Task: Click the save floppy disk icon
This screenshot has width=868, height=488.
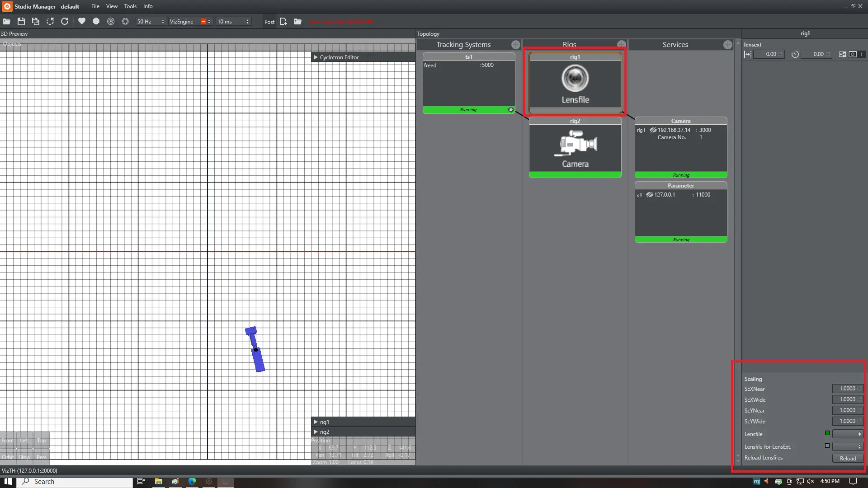Action: click(x=21, y=22)
